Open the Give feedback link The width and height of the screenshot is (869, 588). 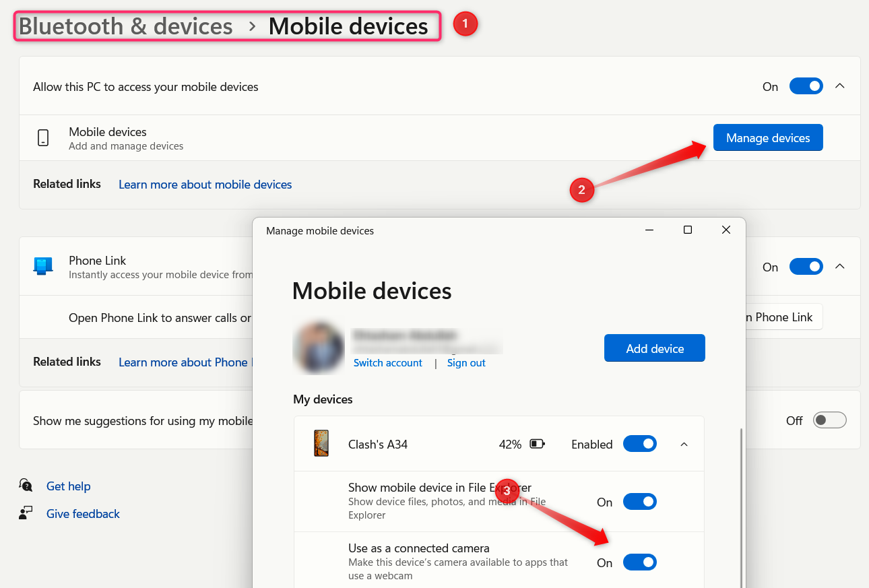[x=83, y=514]
